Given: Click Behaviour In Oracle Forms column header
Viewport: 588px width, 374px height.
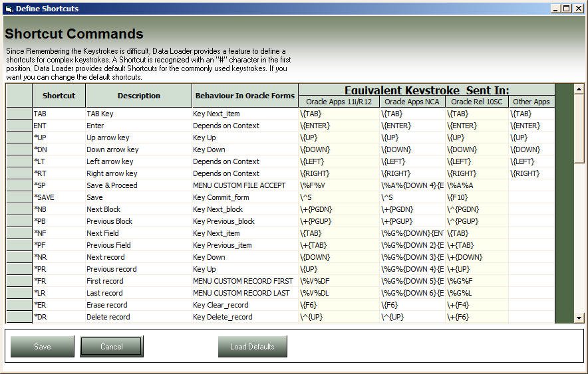Looking at the screenshot, I should point(245,96).
